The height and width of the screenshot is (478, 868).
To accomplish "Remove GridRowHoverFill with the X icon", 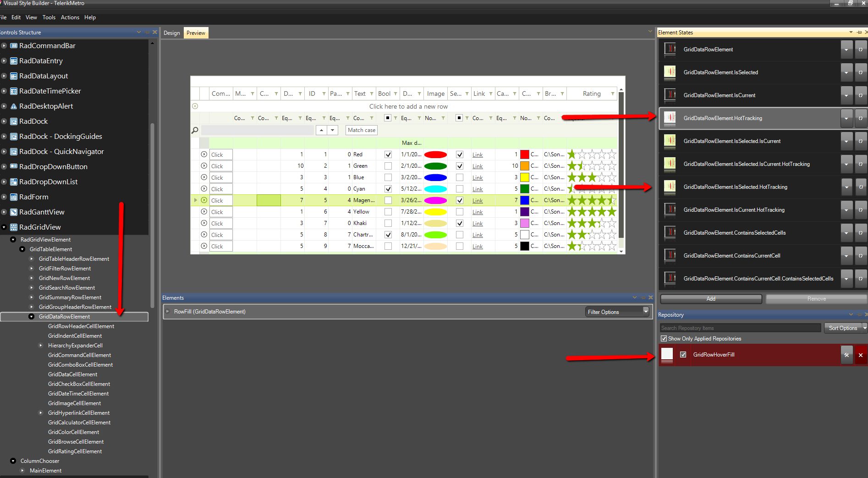I will click(861, 355).
